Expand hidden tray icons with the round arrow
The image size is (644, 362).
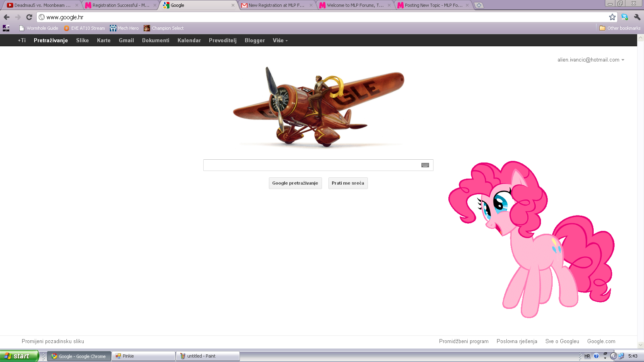[x=613, y=356]
